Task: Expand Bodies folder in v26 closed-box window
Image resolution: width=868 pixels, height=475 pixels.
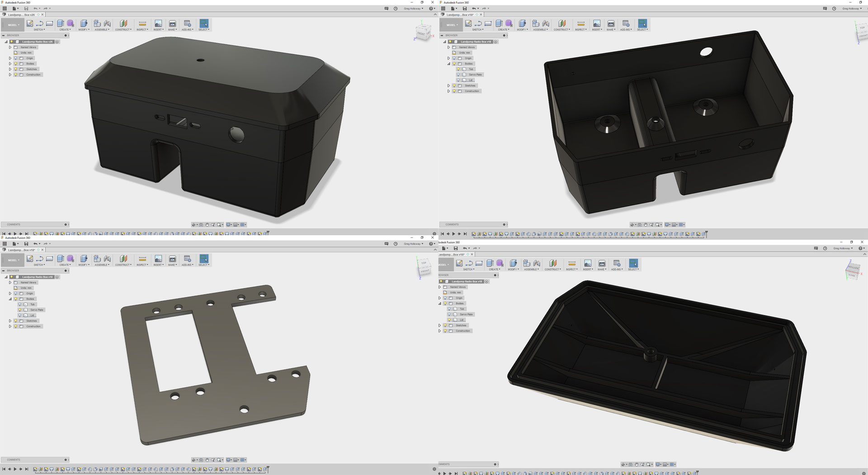Action: pos(10,64)
